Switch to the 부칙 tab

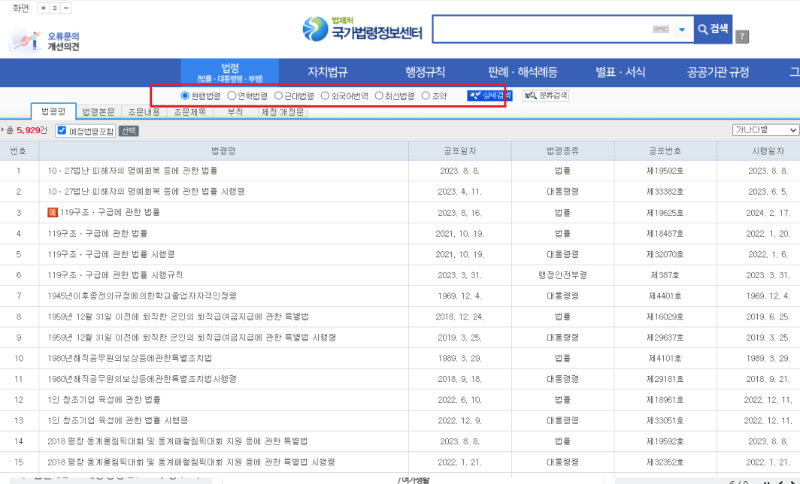[x=235, y=112]
